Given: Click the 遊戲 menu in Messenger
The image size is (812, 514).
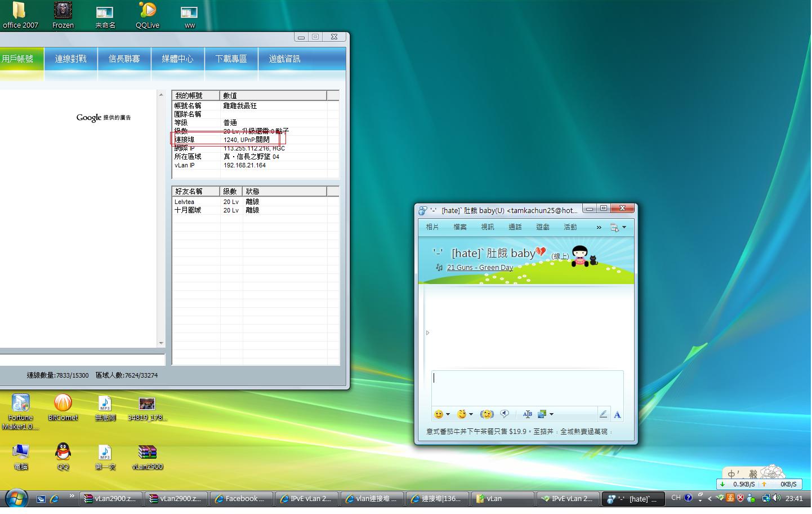Looking at the screenshot, I should pyautogui.click(x=542, y=227).
